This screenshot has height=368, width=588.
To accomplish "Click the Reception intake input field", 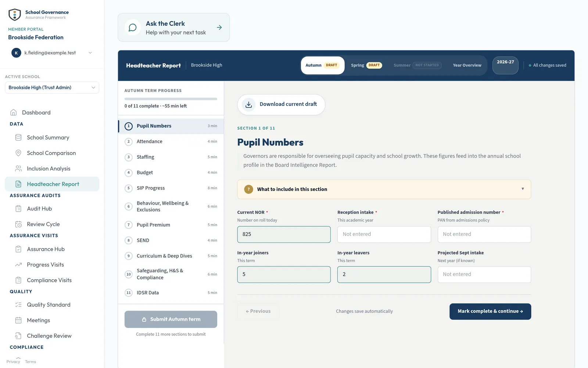I will point(384,234).
